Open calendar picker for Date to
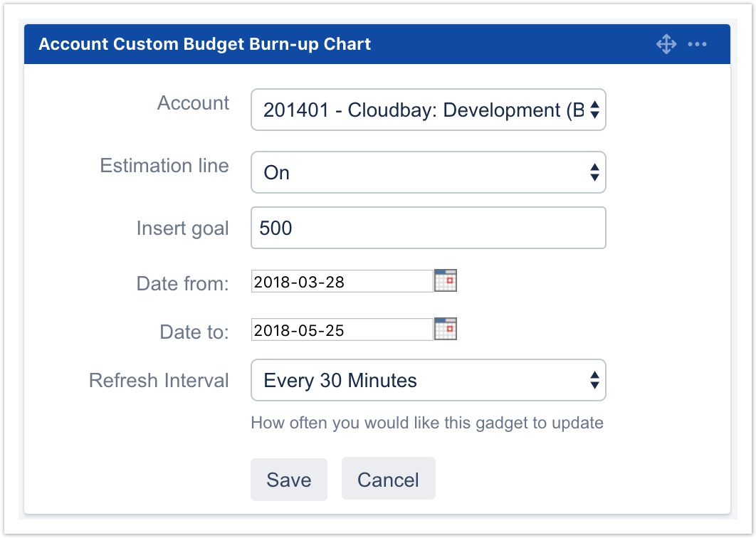The width and height of the screenshot is (756, 538). pos(446,329)
